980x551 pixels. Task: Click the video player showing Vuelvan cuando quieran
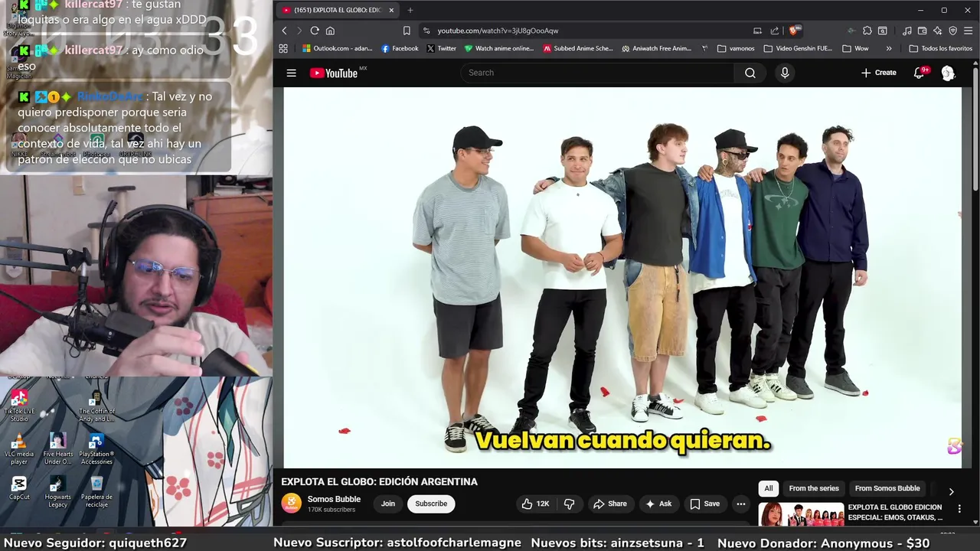pyautogui.click(x=622, y=277)
